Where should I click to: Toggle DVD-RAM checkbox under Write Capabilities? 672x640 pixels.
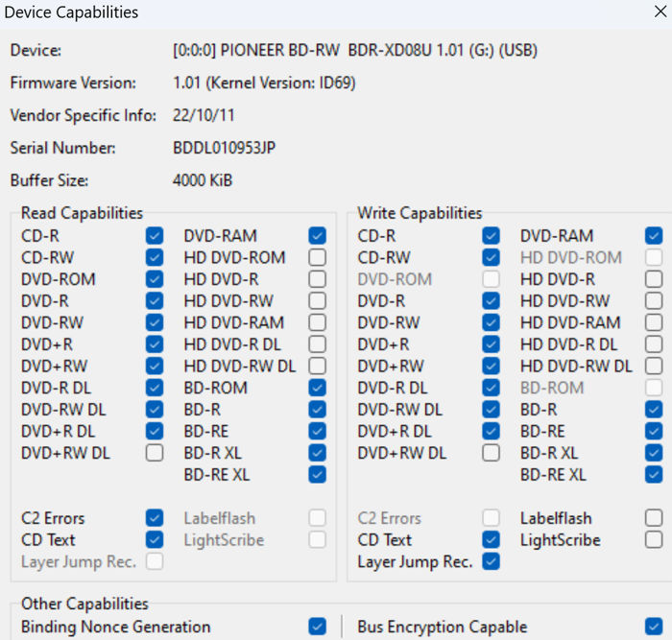coord(654,236)
